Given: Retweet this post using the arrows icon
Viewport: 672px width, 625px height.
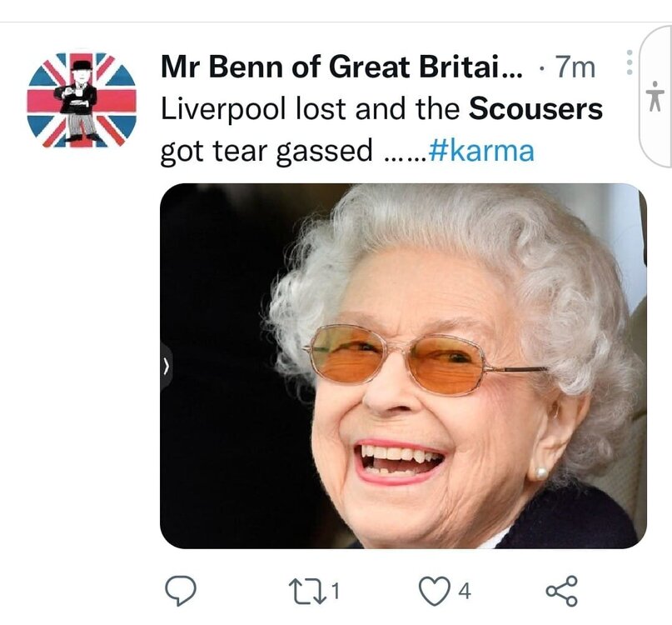Looking at the screenshot, I should pos(307,591).
